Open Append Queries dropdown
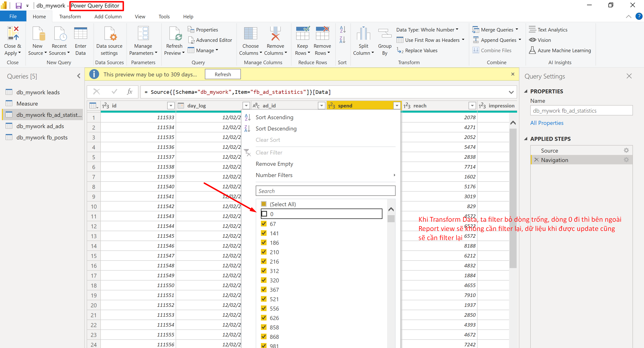 click(497, 40)
